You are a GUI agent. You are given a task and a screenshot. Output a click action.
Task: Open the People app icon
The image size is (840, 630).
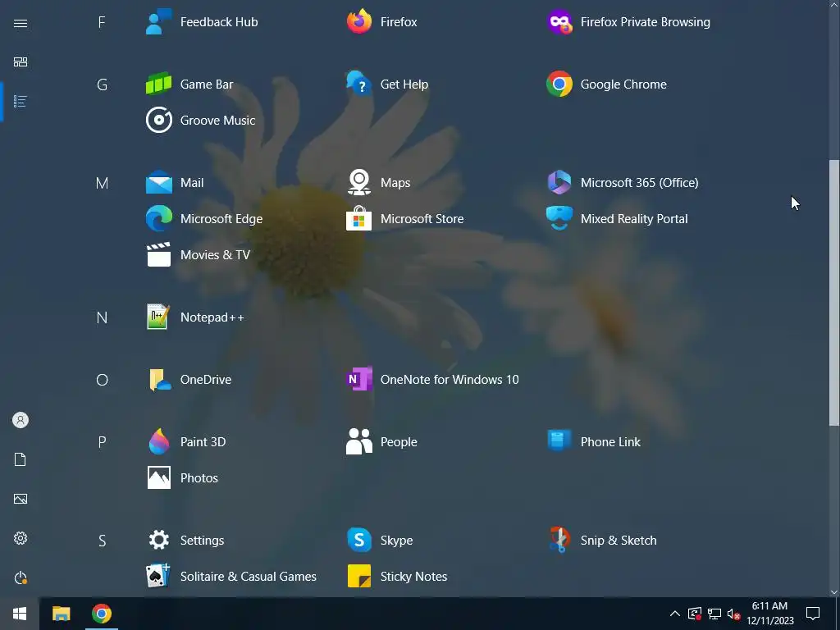pyautogui.click(x=359, y=441)
